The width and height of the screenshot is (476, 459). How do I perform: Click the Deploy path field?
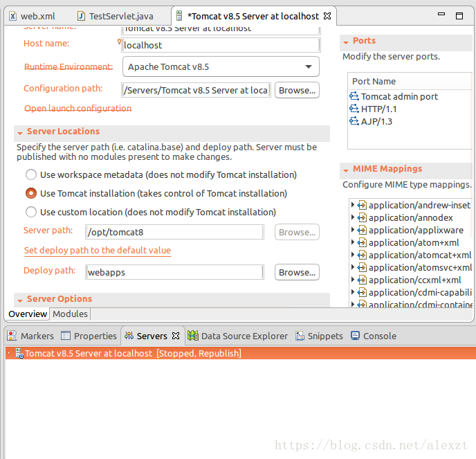click(x=174, y=272)
